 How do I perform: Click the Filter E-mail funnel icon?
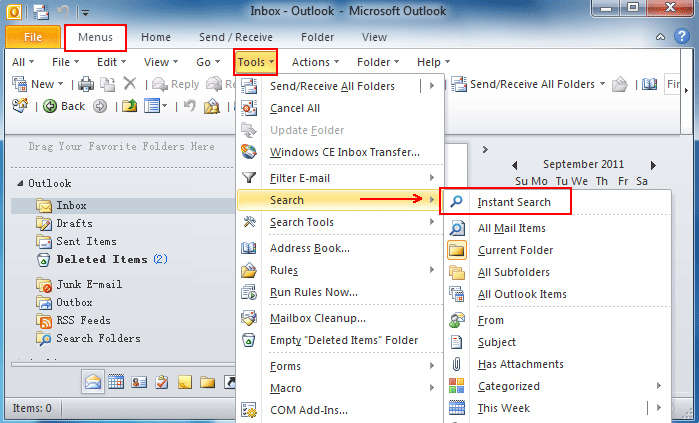pos(250,179)
